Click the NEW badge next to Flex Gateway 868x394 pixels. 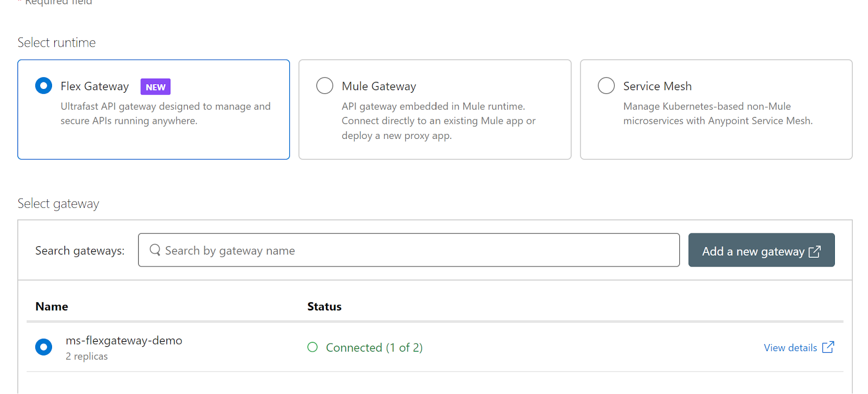coord(156,87)
